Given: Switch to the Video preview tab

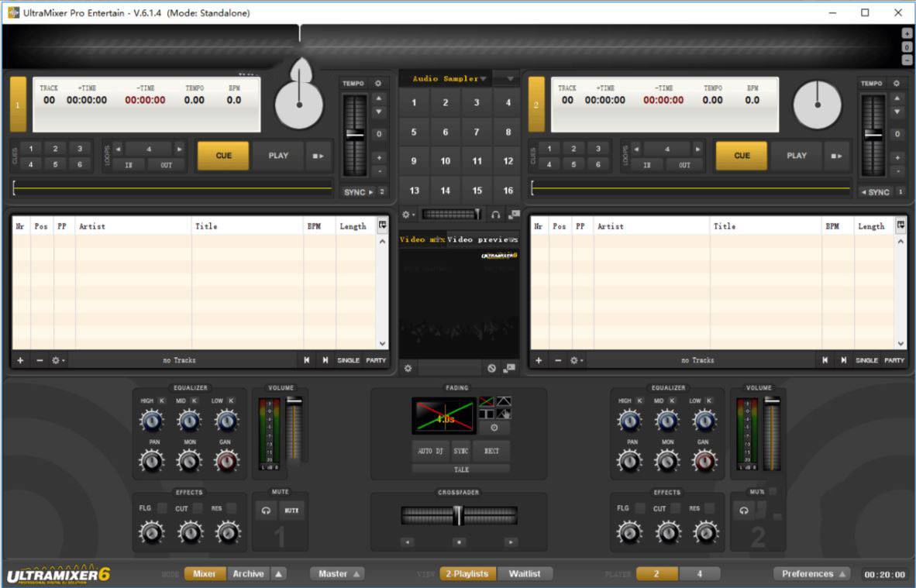Looking at the screenshot, I should pyautogui.click(x=483, y=239).
